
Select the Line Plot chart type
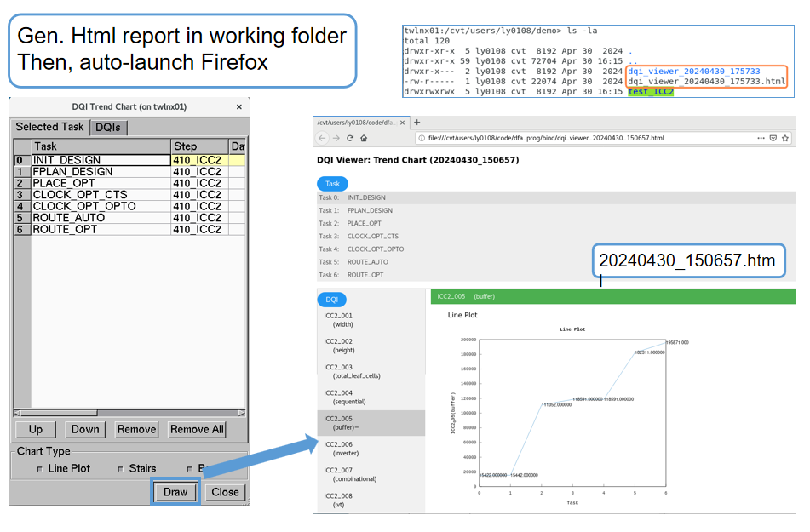[63, 468]
